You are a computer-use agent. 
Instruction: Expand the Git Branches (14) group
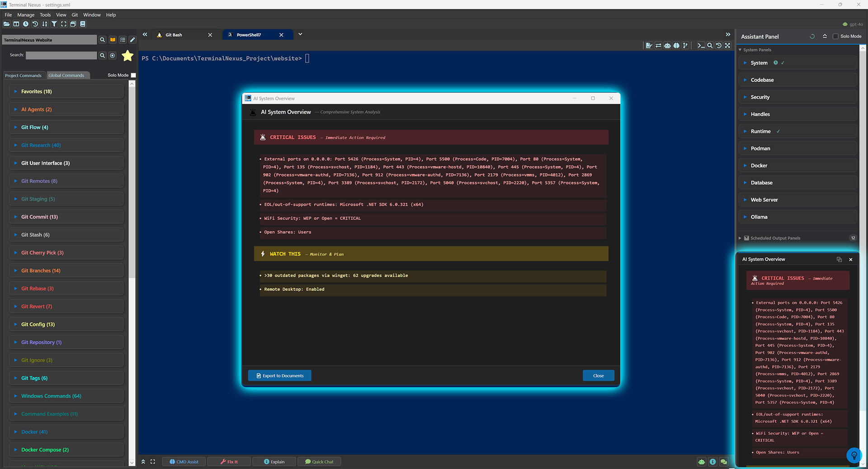(x=16, y=270)
